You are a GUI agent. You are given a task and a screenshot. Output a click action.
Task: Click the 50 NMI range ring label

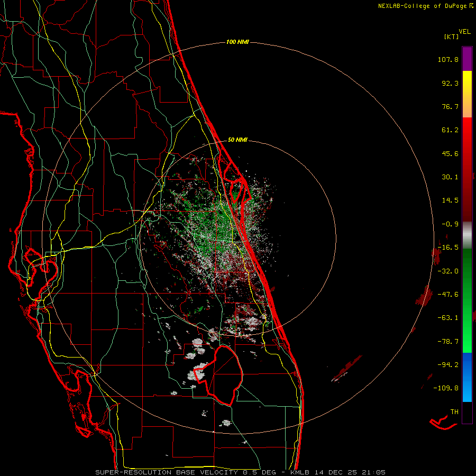[x=237, y=140]
